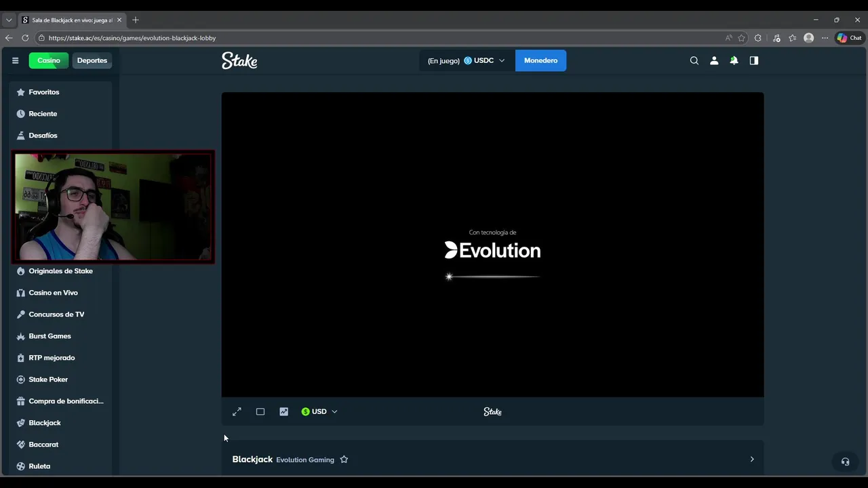Bookmark page with browser star icon
The width and height of the screenshot is (868, 488).
pos(741,38)
